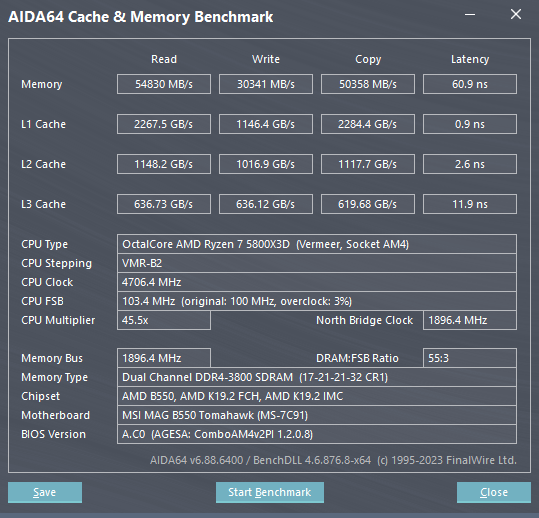The image size is (539, 518).
Task: Click BIOS Version field A.C0
Action: [x=317, y=434]
